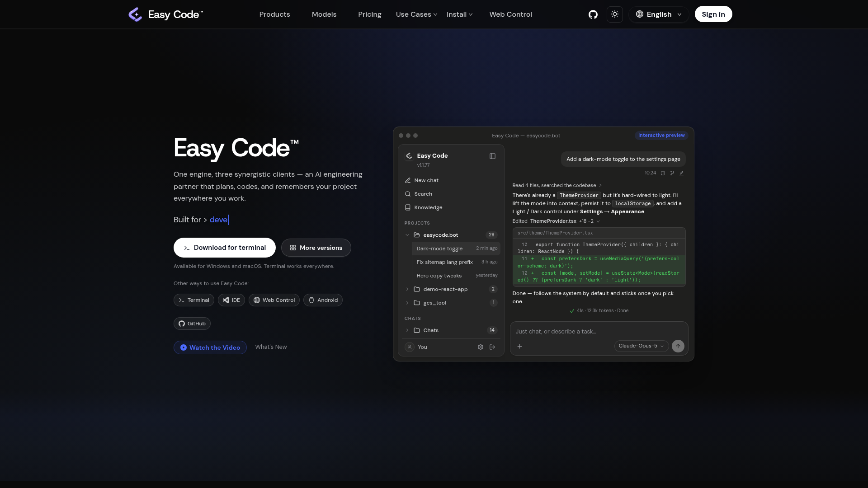The image size is (868, 488).
Task: Open the Claude-Opus-5 model dropdown
Action: [x=641, y=346]
